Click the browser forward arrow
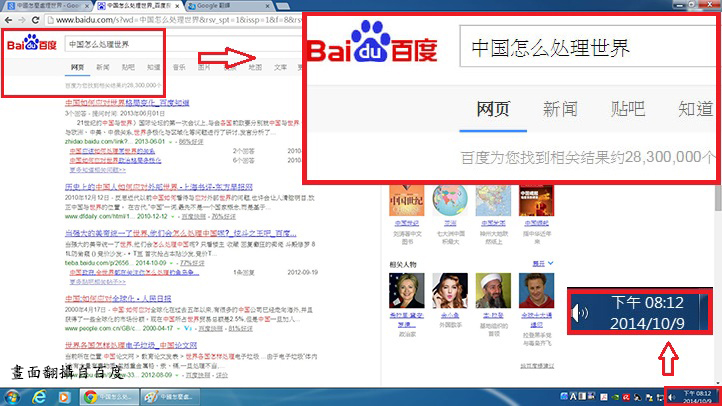Viewport: 722px width, 406px height. (22, 20)
